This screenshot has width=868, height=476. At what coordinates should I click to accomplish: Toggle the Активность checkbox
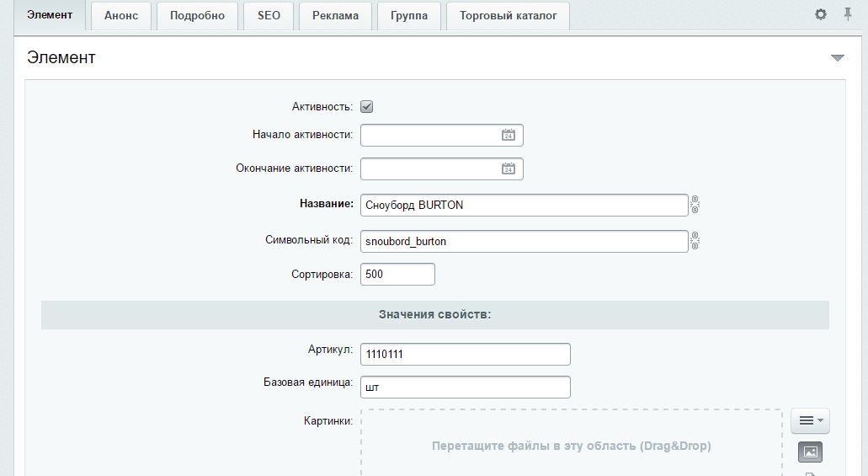(366, 107)
